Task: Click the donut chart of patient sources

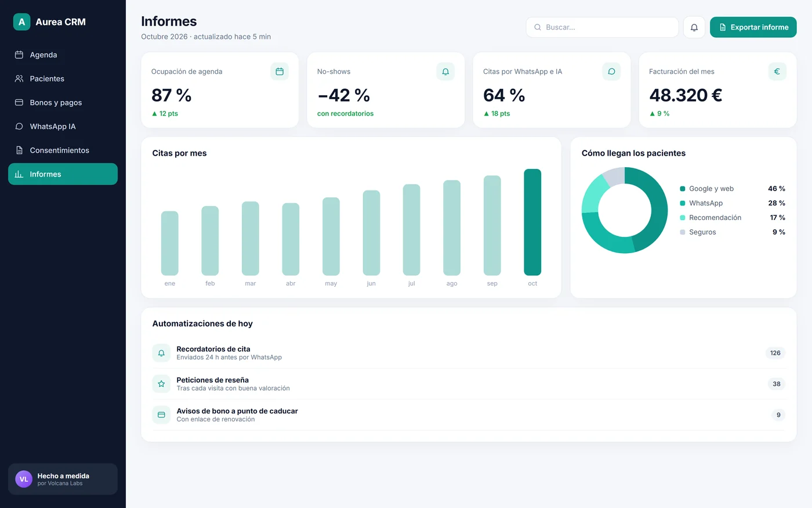Action: pyautogui.click(x=625, y=210)
